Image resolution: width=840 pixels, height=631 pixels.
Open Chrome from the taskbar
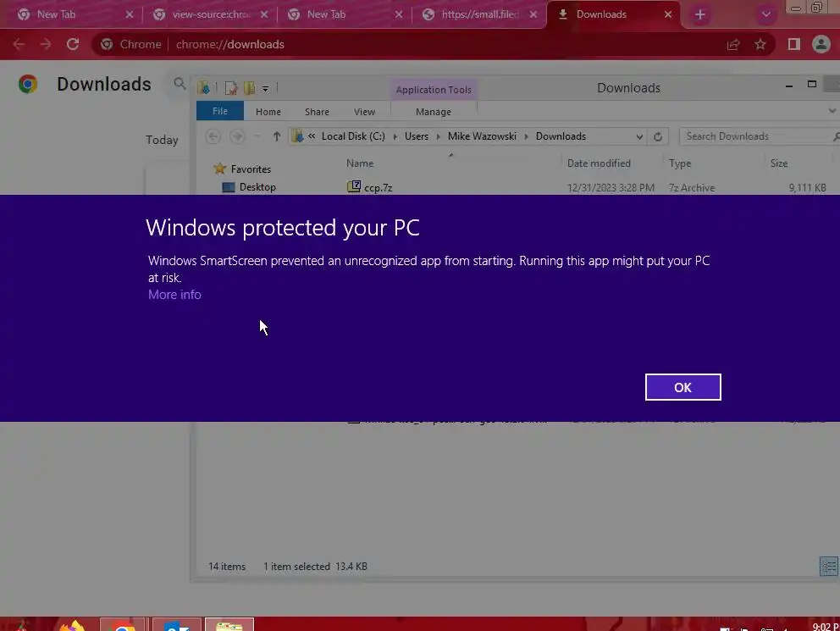pyautogui.click(x=123, y=624)
